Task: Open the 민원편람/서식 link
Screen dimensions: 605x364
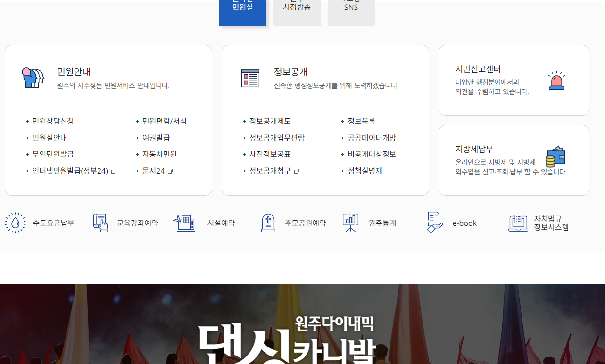Action: [165, 121]
